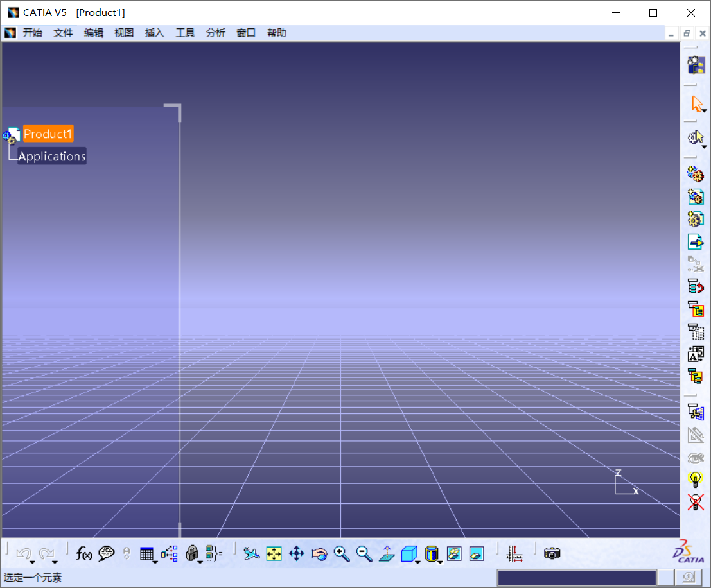Select the Zoom Out magnifier tool
Viewport: 711px width, 588px height.
tap(364, 553)
